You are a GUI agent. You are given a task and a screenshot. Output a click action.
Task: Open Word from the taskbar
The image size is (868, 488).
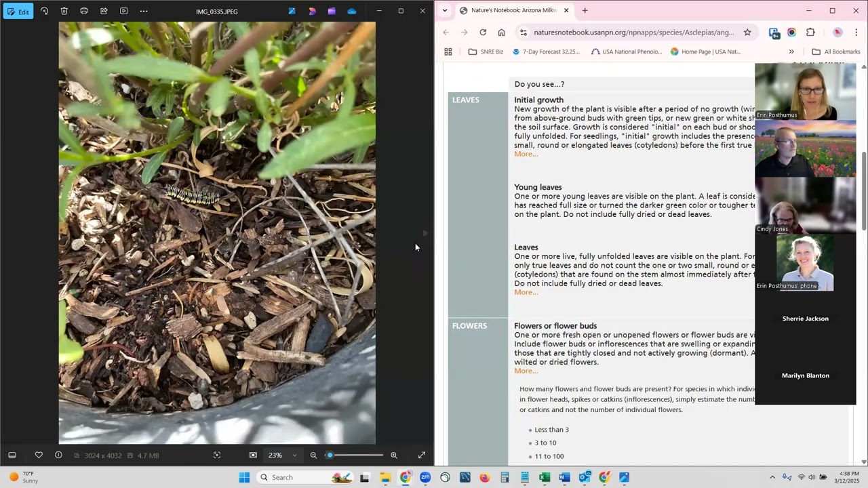(x=564, y=477)
